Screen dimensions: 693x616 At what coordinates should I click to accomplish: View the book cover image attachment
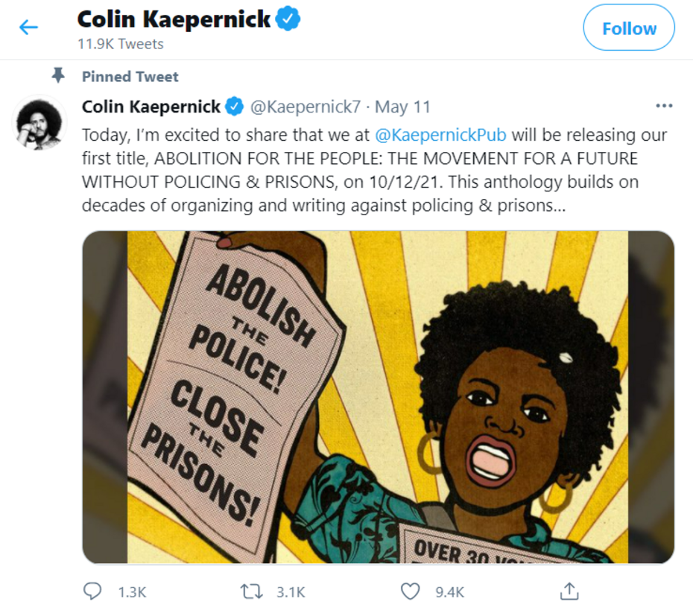378,397
